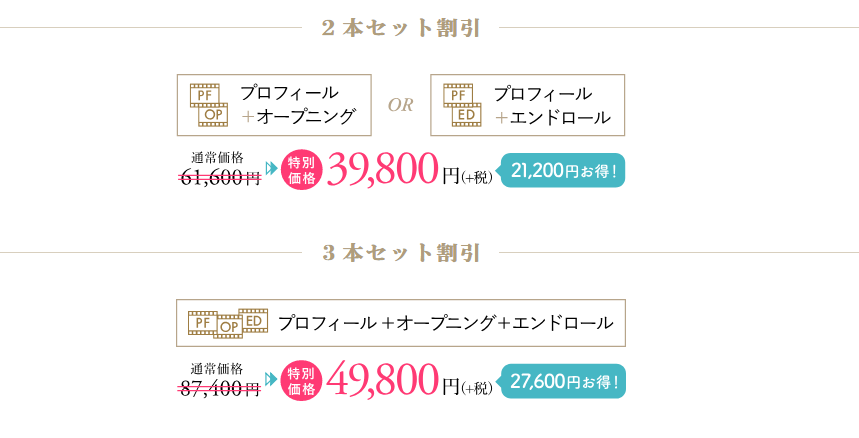Click the pink 特別価格 badge next to 39,800
This screenshot has width=859, height=438.
302,171
